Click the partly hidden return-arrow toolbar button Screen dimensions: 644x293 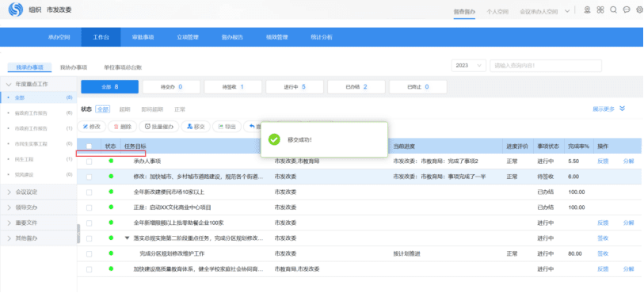coord(252,127)
